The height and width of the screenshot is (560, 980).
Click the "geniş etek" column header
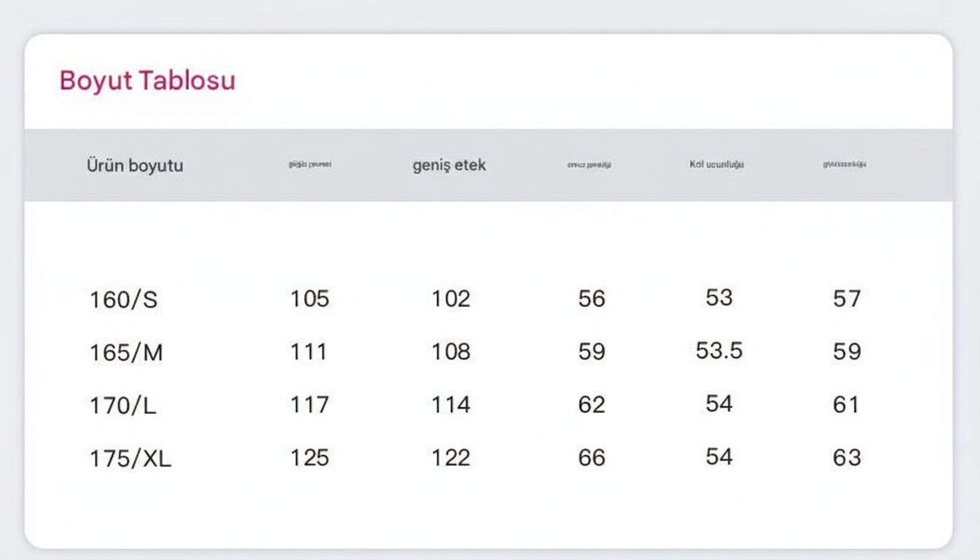(x=449, y=166)
